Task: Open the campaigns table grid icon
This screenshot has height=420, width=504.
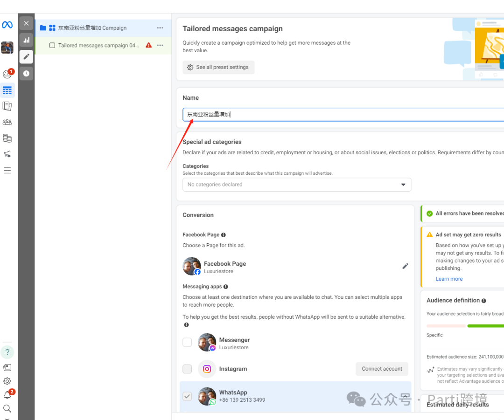Action: (x=7, y=90)
